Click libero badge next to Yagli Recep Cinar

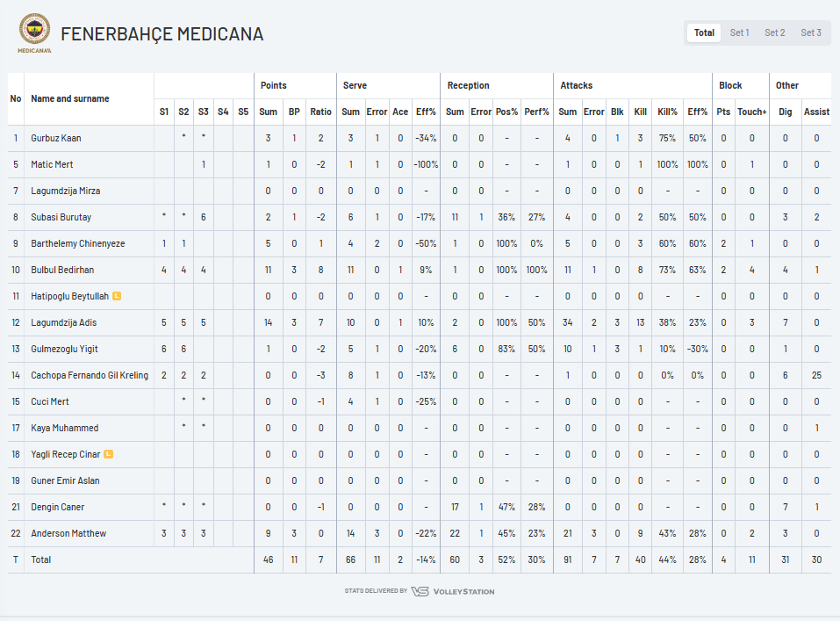point(108,454)
